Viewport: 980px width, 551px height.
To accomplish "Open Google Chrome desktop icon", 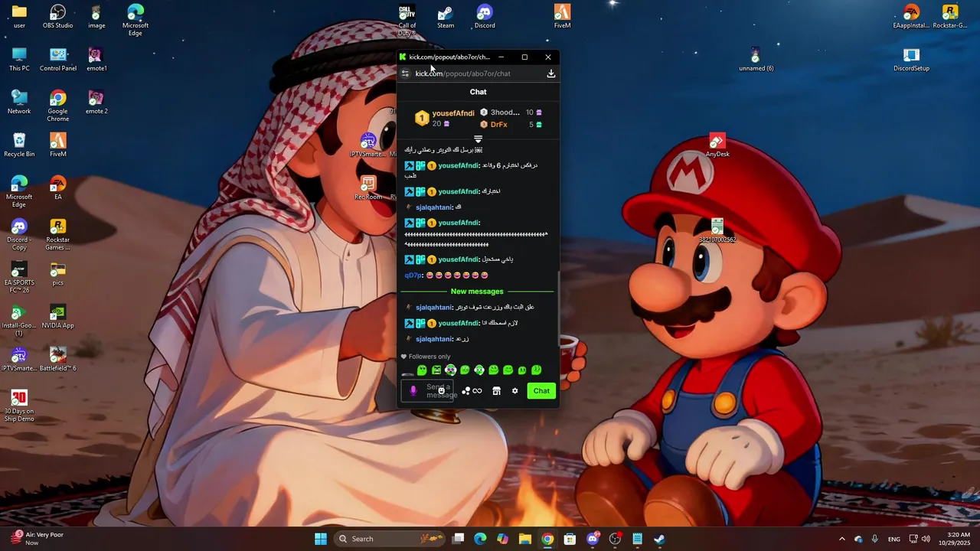I will (58, 106).
